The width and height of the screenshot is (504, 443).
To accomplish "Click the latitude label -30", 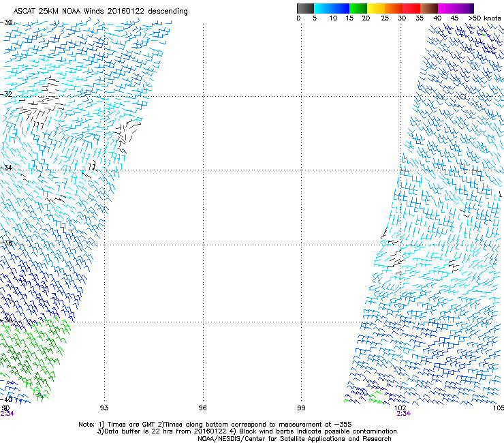I will pyautogui.click(x=6, y=22).
